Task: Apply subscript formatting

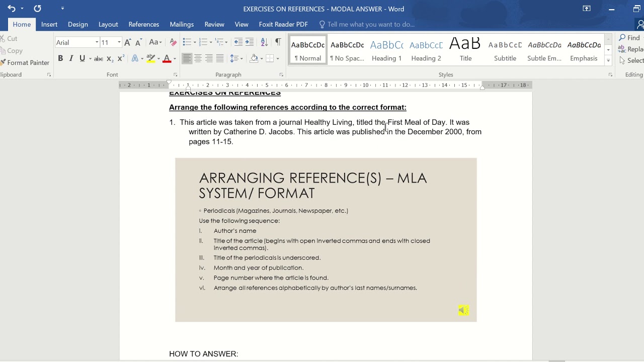Action: pos(110,59)
